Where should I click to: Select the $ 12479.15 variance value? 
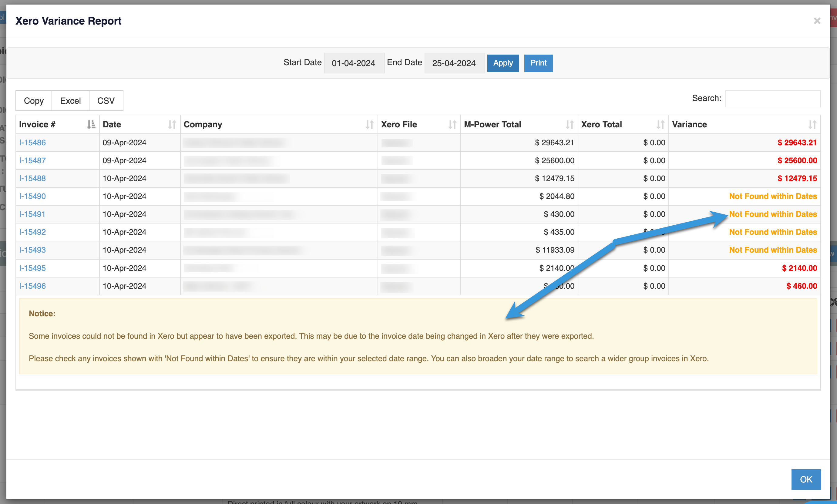797,179
